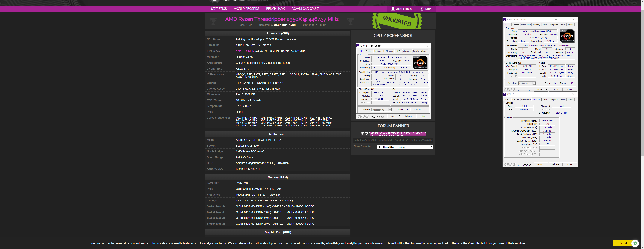
Task: Click Tools button in the Memory CPU-Z window
Action: pyautogui.click(x=540, y=165)
